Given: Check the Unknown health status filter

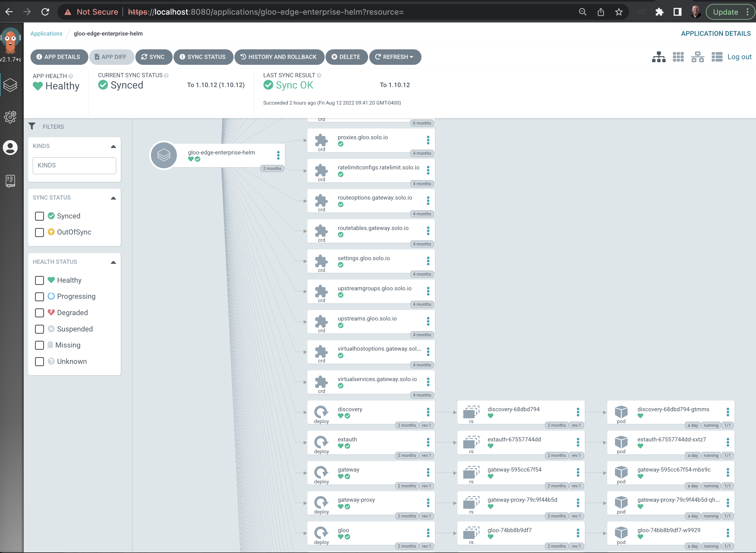Looking at the screenshot, I should pyautogui.click(x=39, y=362).
